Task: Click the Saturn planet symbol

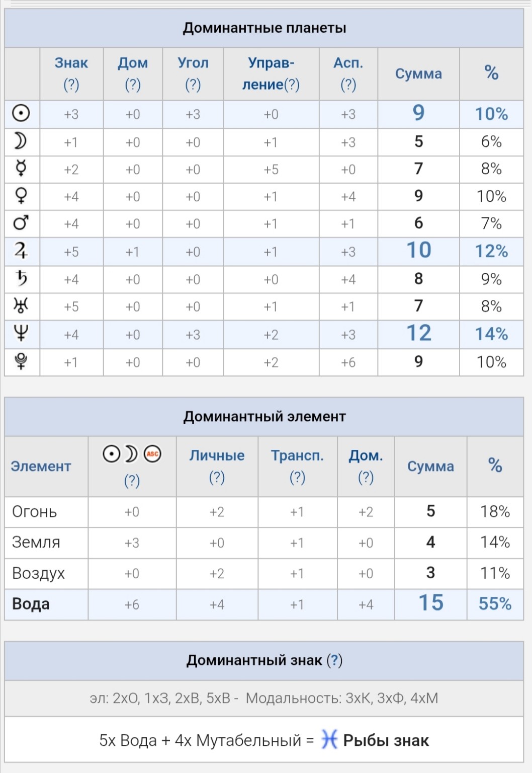Action: 21,278
